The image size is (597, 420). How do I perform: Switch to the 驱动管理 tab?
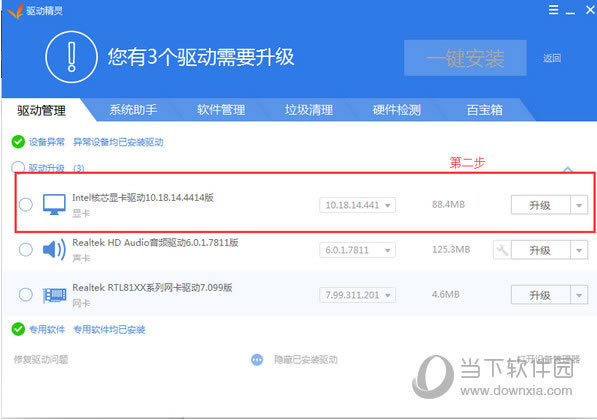(x=42, y=110)
